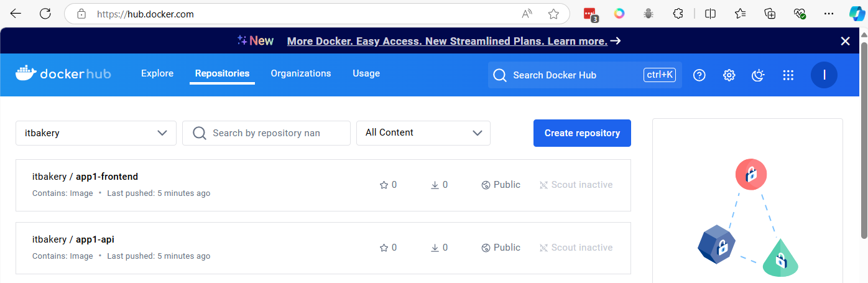This screenshot has height=283, width=868.
Task: Focus the Search by repository name field
Action: point(274,133)
